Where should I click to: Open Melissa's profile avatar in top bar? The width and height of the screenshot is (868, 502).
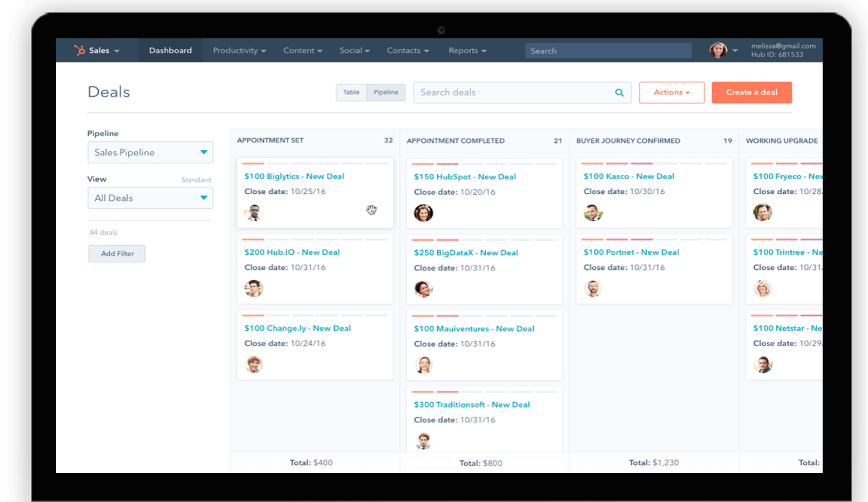click(718, 50)
